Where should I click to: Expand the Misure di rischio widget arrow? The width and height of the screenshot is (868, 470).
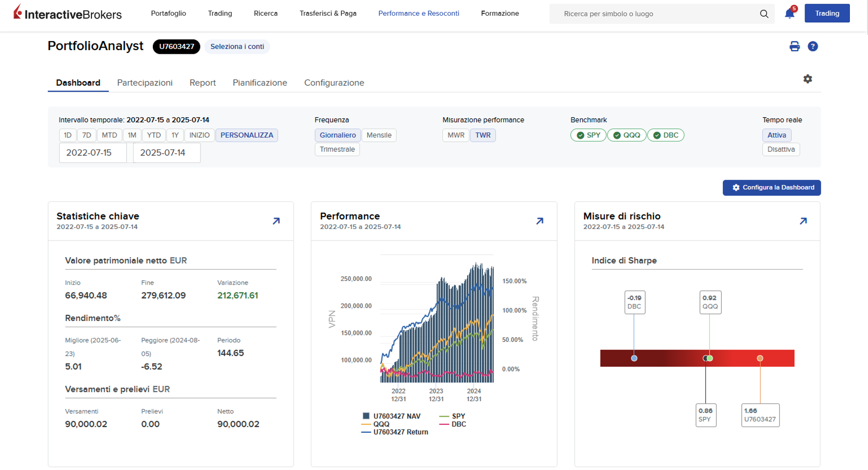[803, 221]
